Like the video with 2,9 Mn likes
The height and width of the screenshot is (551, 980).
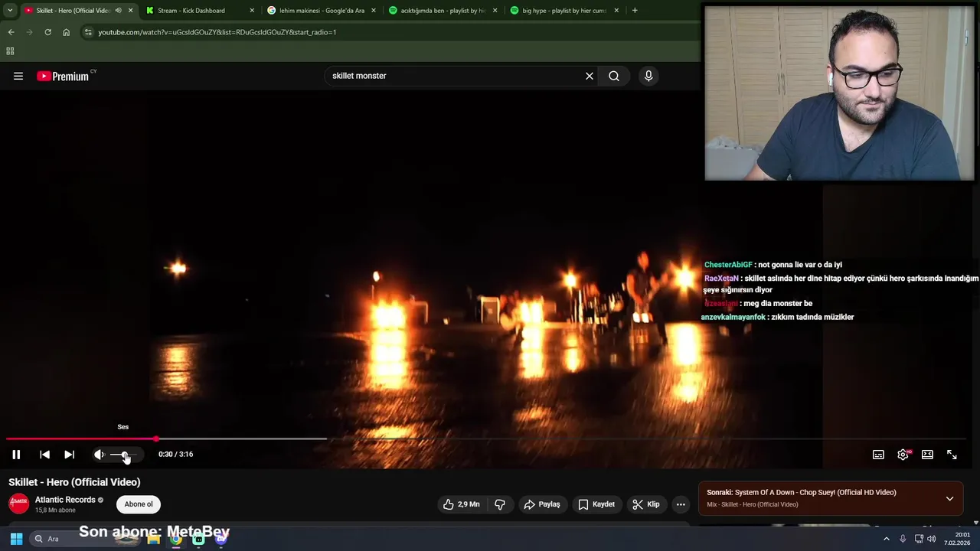[461, 504]
